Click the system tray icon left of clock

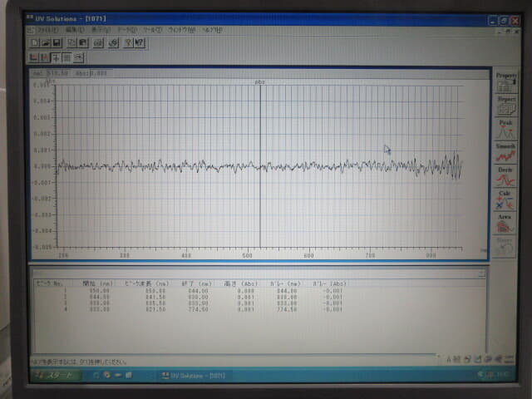[x=490, y=375]
